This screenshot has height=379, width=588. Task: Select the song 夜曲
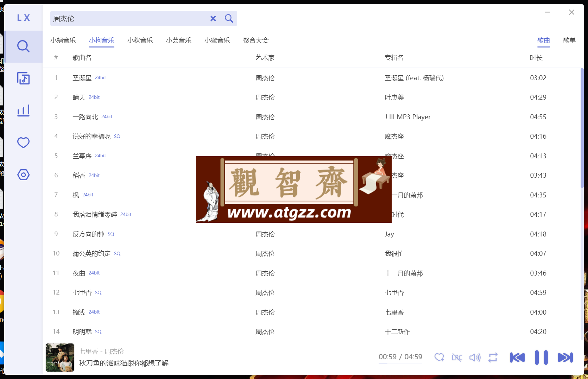(79, 273)
